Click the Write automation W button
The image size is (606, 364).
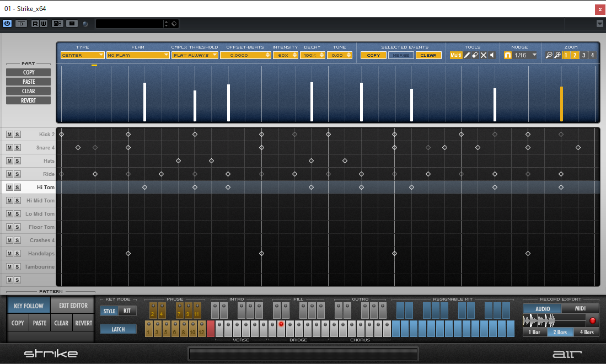click(x=43, y=24)
